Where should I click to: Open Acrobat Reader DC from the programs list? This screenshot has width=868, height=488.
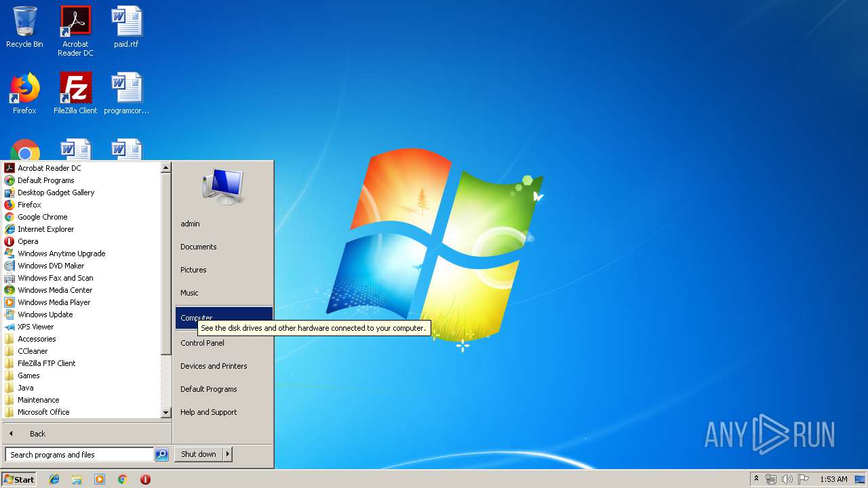point(49,168)
